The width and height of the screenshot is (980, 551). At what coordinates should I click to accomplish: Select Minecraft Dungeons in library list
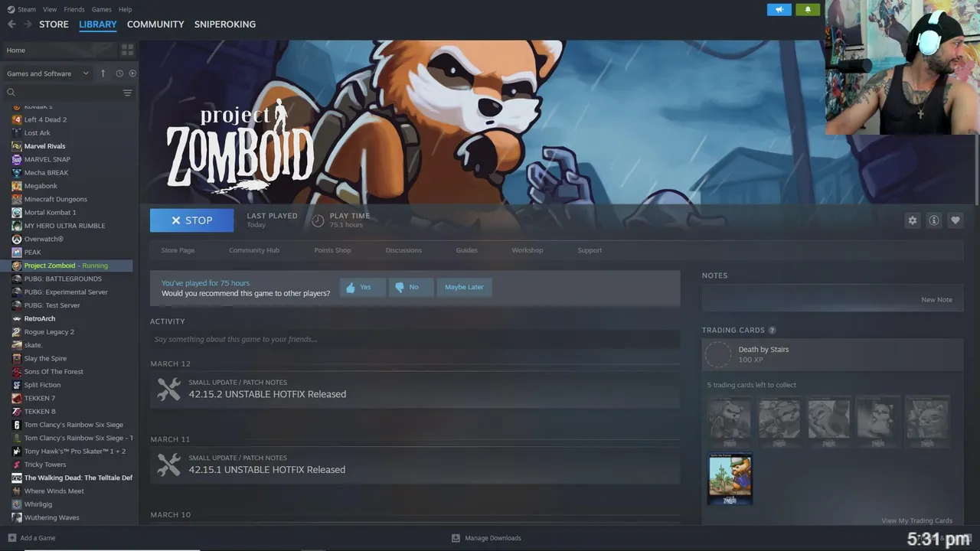55,199
